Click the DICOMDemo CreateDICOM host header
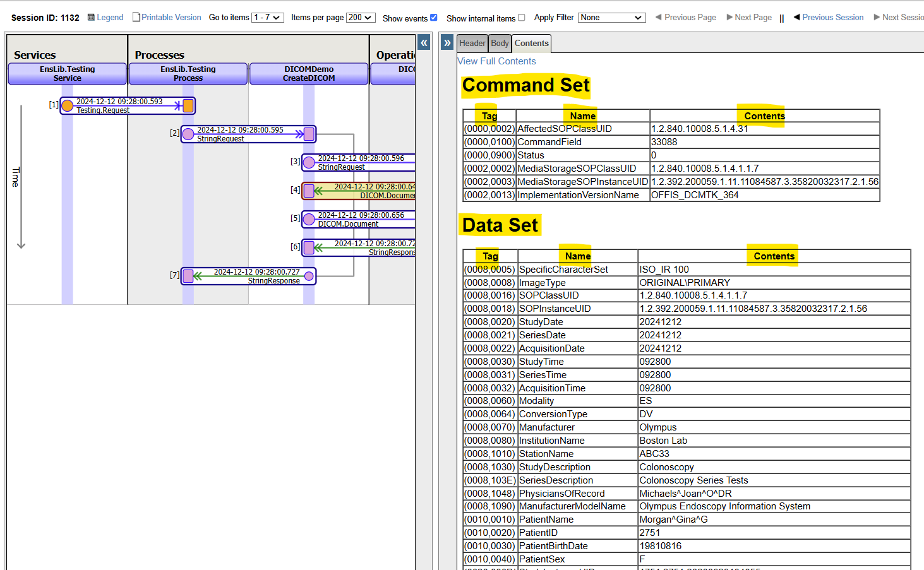The height and width of the screenshot is (570, 924). pyautogui.click(x=309, y=74)
